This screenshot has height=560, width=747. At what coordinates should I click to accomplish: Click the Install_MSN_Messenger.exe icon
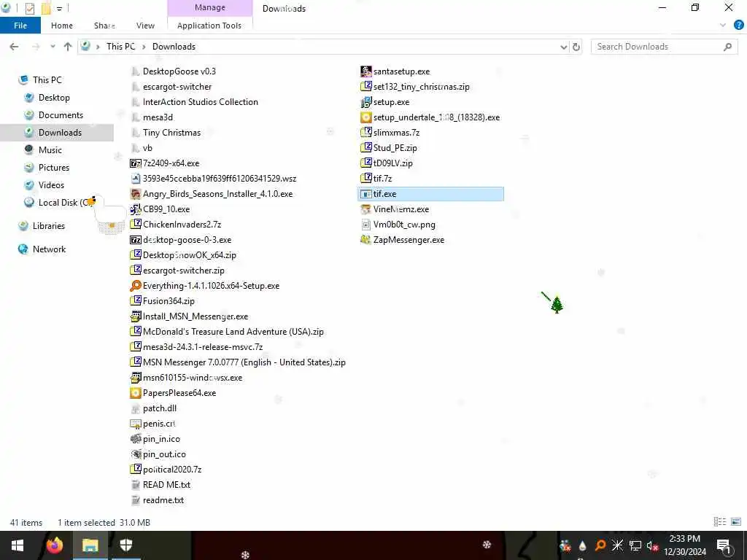(136, 316)
